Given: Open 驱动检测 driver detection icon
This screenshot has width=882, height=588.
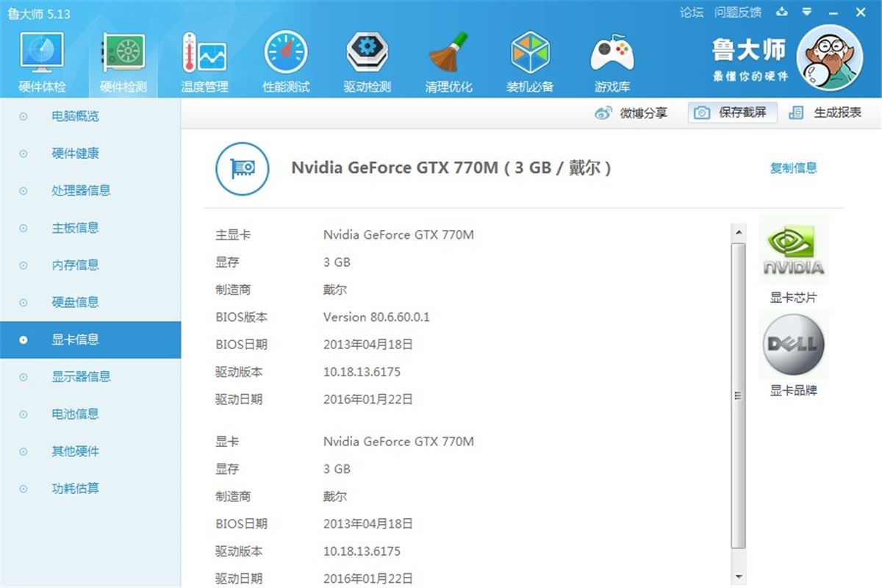Looking at the screenshot, I should [367, 53].
